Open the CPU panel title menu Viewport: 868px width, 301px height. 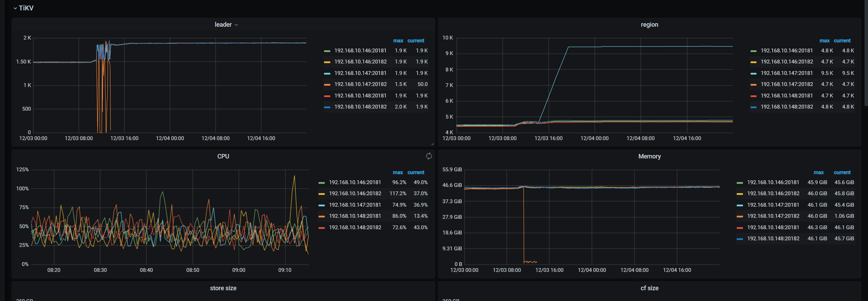223,156
